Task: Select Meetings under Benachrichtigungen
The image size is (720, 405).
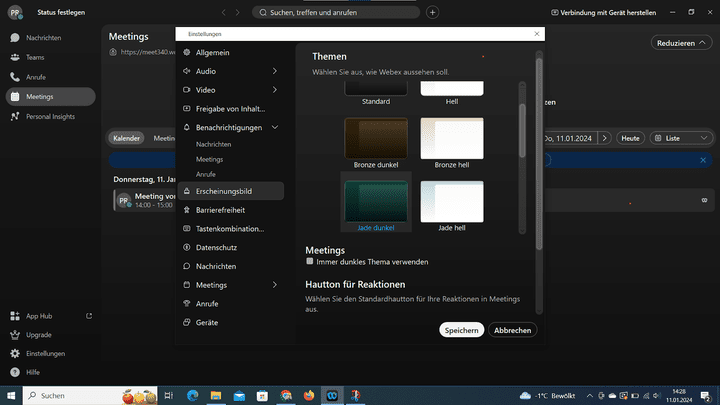Action: [x=209, y=159]
